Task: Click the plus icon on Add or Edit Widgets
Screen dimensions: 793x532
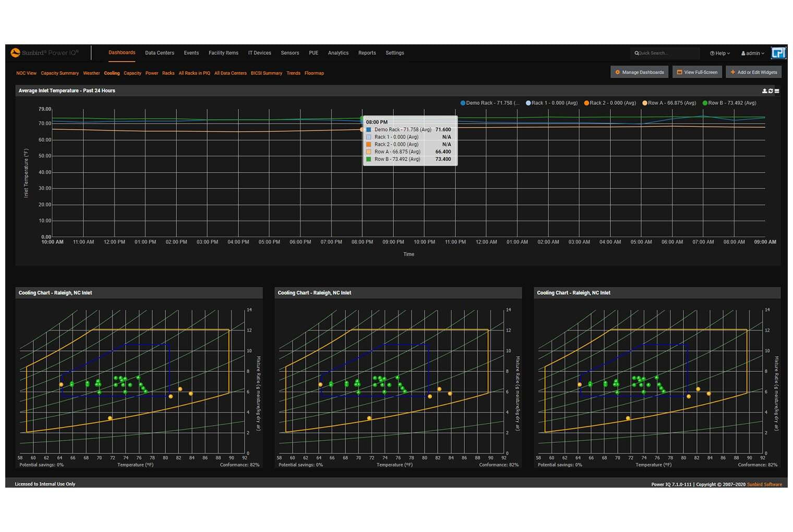Action: [x=732, y=72]
